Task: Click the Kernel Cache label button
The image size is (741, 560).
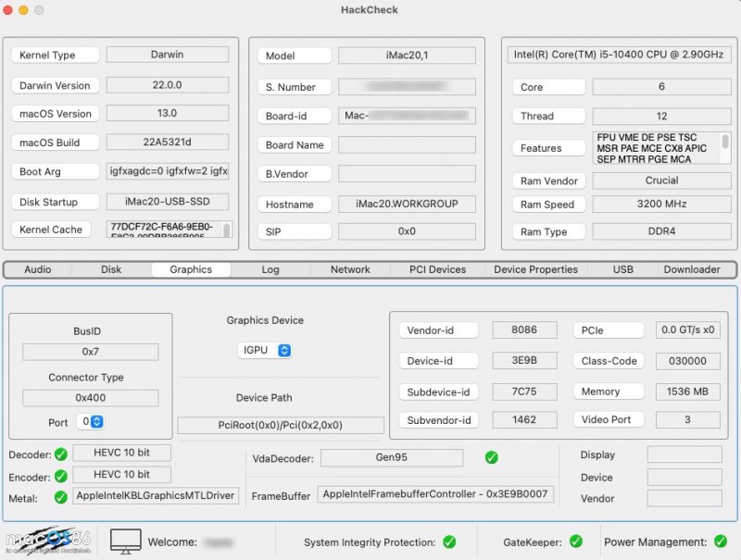Action: click(55, 230)
